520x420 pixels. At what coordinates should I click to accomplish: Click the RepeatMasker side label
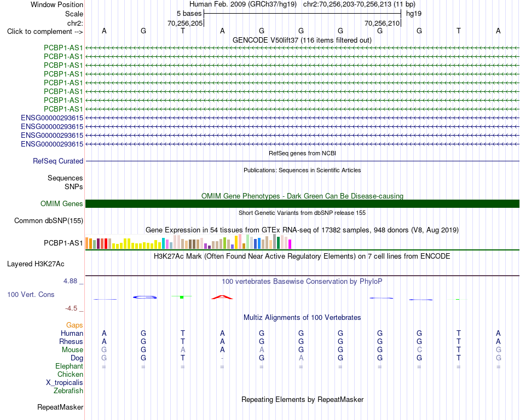tap(60, 407)
